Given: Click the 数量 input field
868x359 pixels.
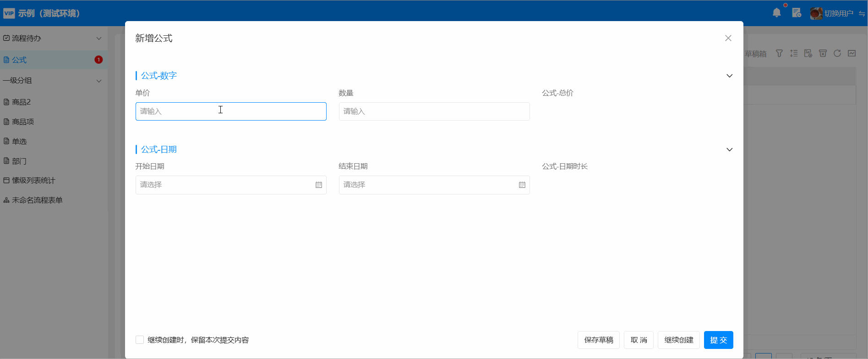Looking at the screenshot, I should pos(434,111).
